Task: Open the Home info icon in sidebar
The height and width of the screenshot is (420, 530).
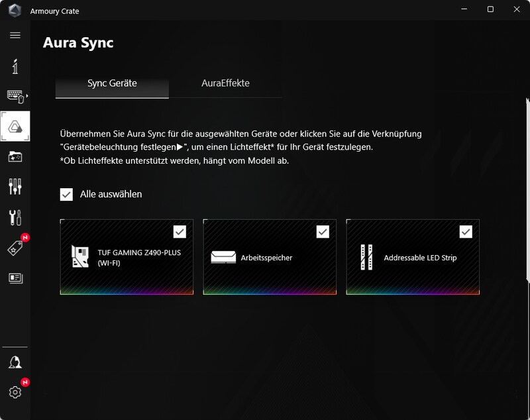Action: (x=15, y=66)
